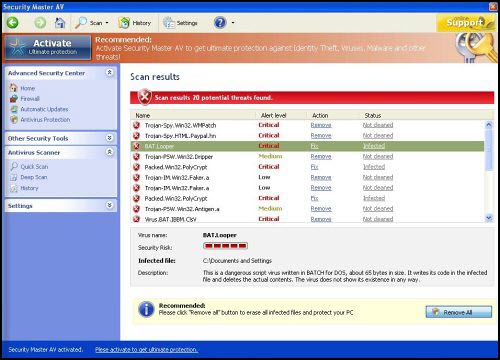Click the Remove All button

pyautogui.click(x=458, y=312)
